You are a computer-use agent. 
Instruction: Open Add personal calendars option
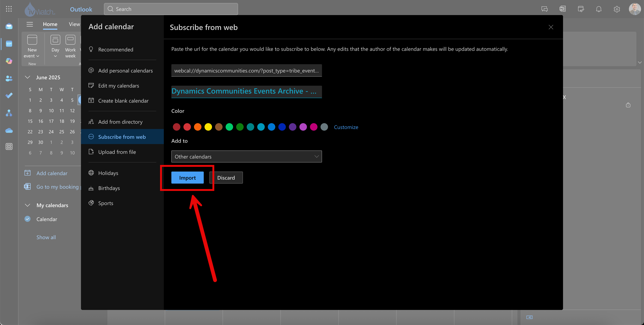[122, 70]
